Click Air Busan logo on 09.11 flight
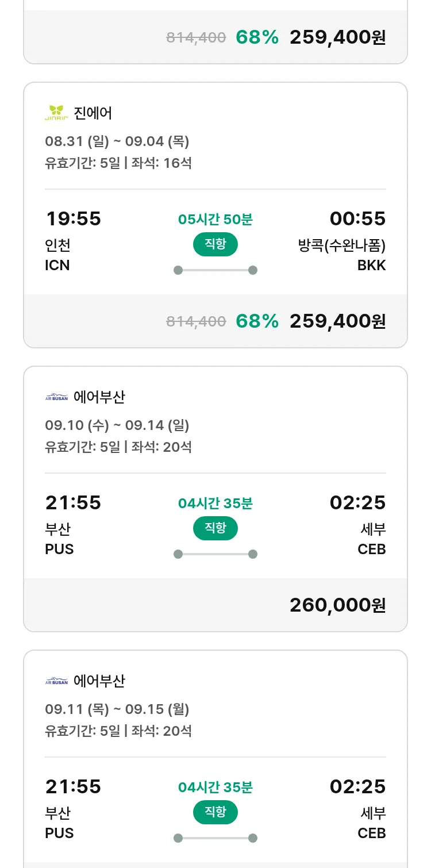The height and width of the screenshot is (868, 431). tap(56, 681)
